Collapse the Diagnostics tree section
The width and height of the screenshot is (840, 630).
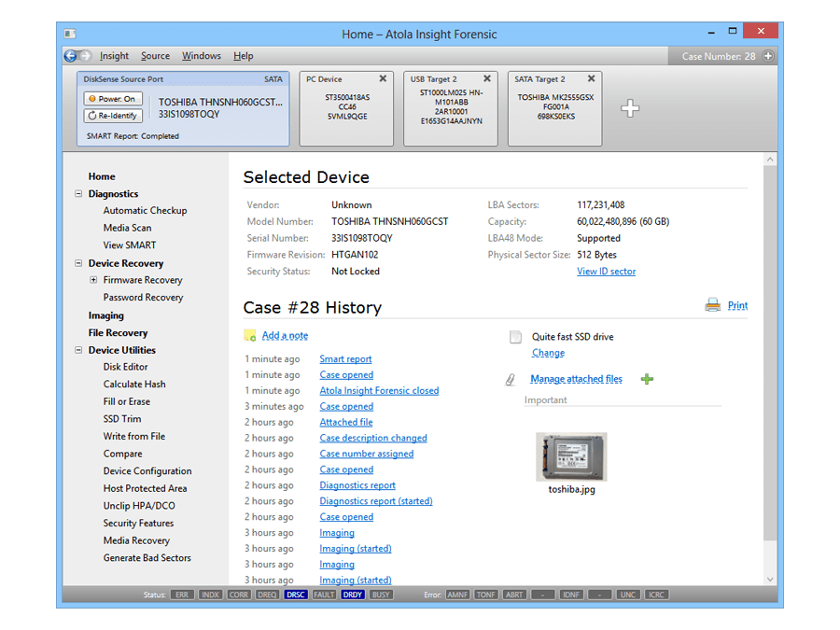pyautogui.click(x=78, y=193)
